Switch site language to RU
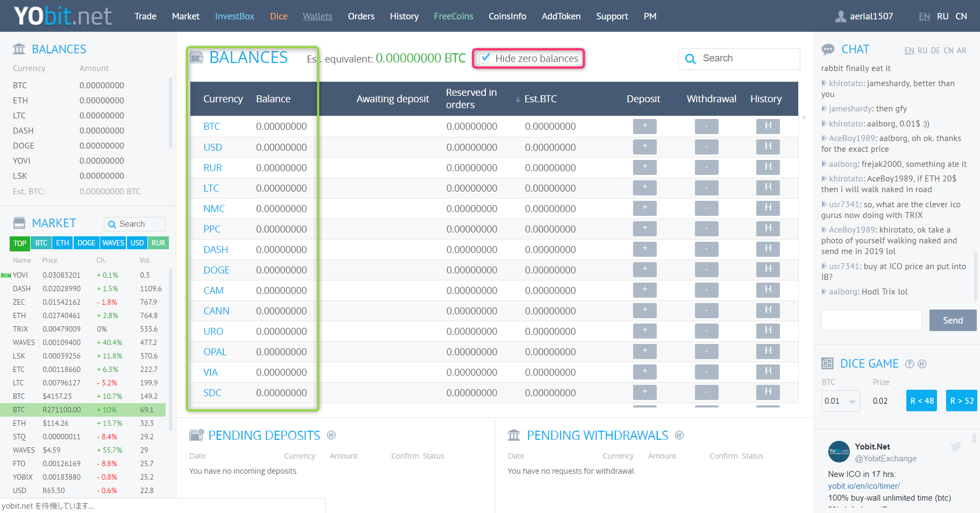This screenshot has width=980, height=513. (x=942, y=16)
